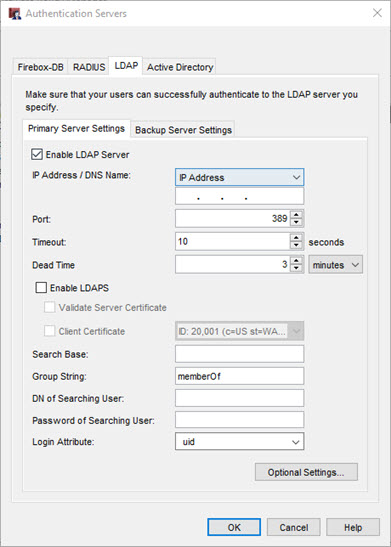Select the LDAP tab
Image resolution: width=391 pixels, height=547 pixels.
126,66
